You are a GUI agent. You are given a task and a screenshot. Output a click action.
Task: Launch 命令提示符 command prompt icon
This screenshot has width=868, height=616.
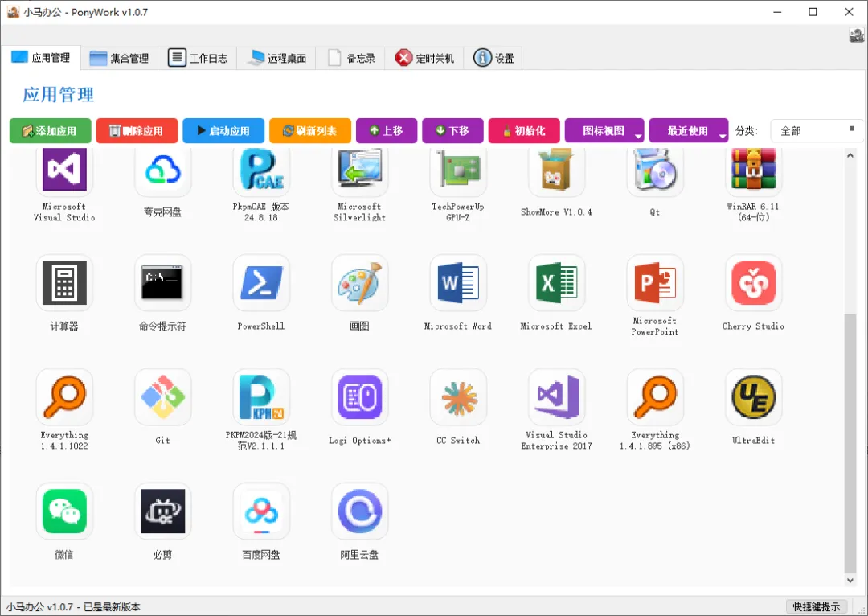162,282
